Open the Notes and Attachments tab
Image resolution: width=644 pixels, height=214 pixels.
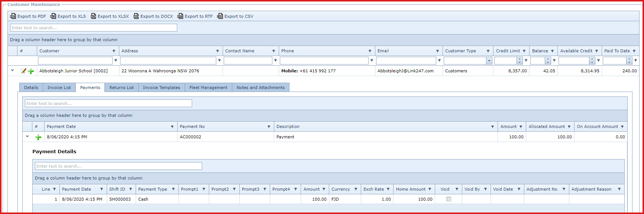(260, 88)
